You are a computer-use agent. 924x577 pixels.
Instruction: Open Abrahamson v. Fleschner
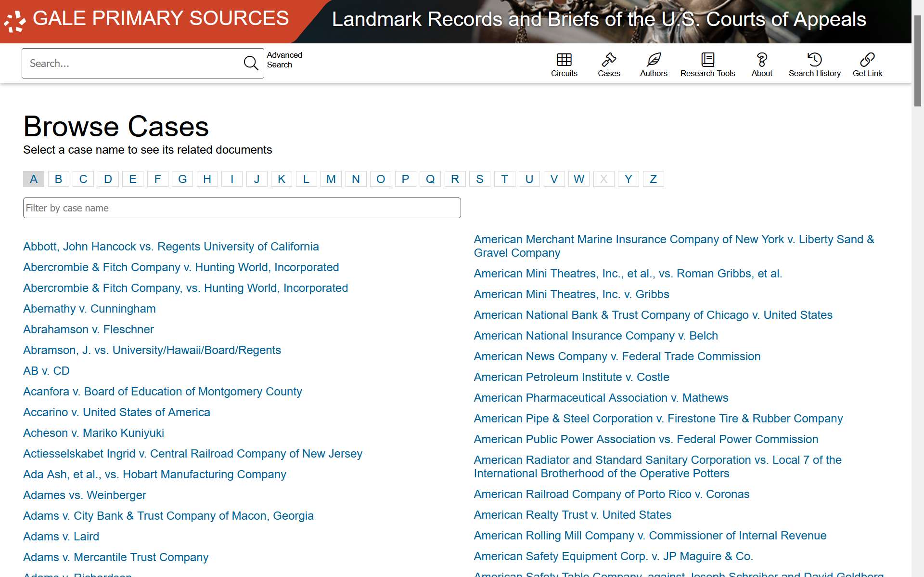click(x=89, y=329)
